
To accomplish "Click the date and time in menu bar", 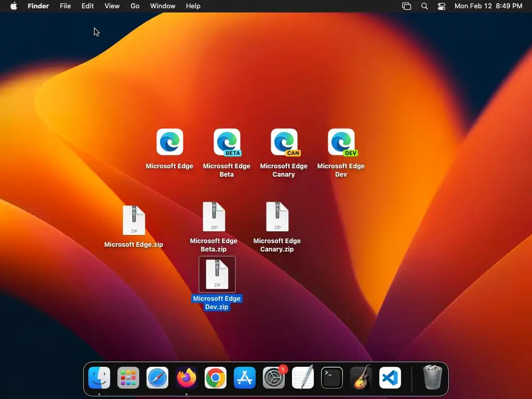I will point(488,6).
